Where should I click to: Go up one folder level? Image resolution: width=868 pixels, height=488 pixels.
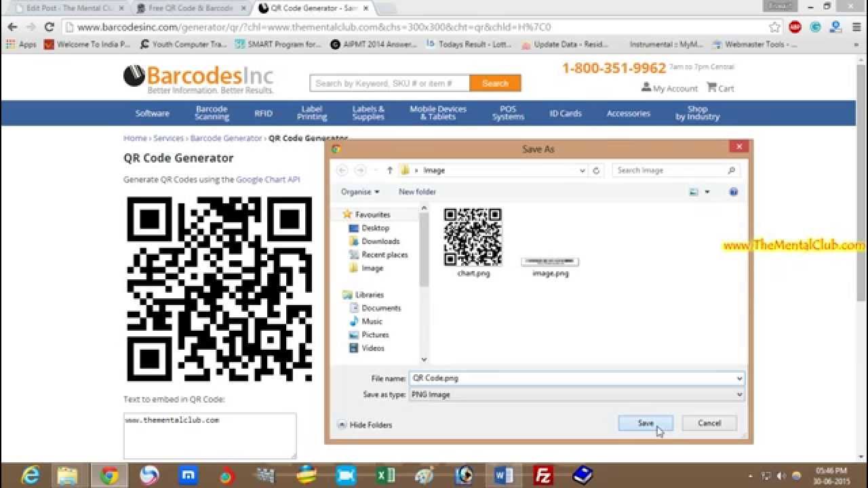coord(390,170)
